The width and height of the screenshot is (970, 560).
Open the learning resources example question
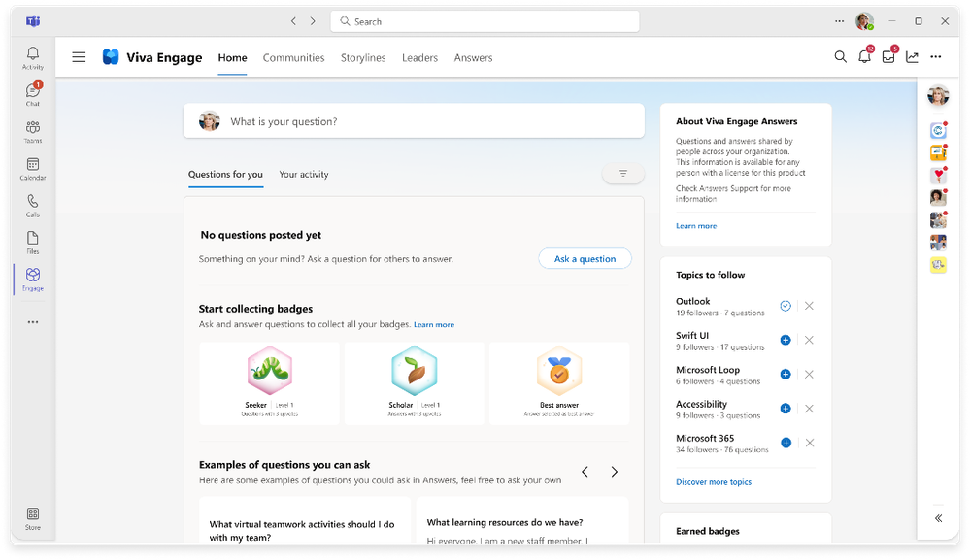(x=522, y=520)
